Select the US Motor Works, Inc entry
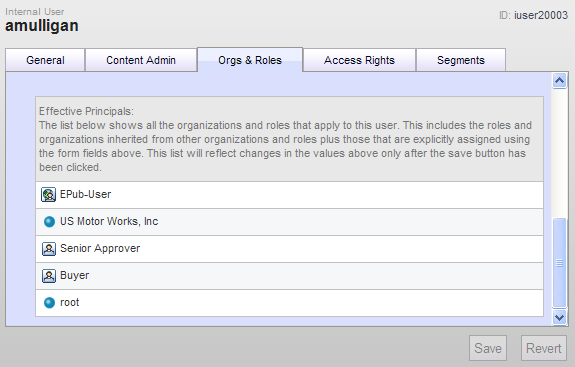 (289, 222)
